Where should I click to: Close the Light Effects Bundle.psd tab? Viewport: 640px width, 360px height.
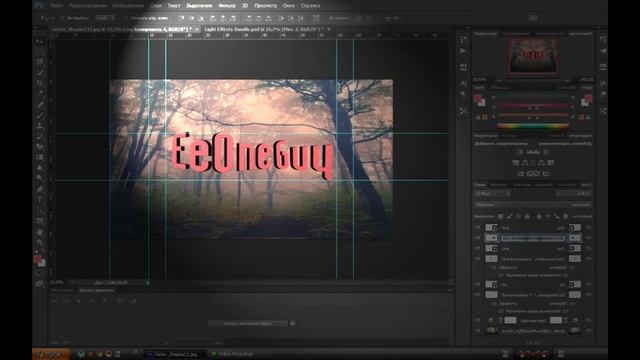pyautogui.click(x=329, y=29)
